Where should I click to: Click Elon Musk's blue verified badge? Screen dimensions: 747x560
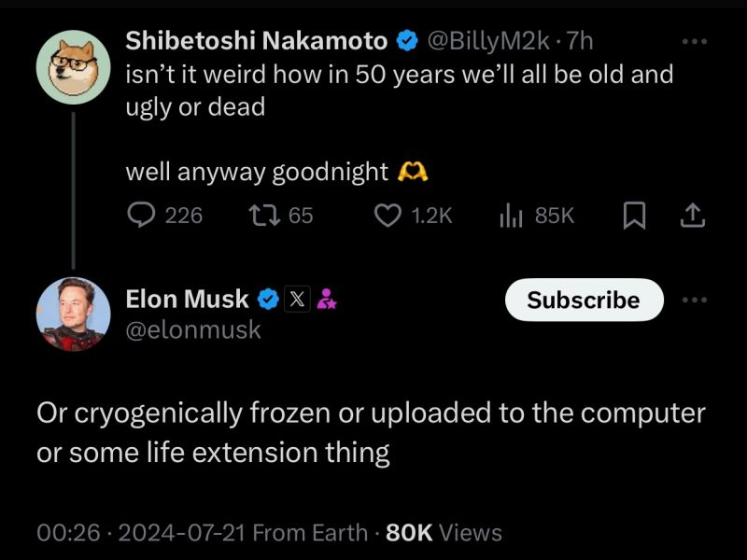(268, 300)
